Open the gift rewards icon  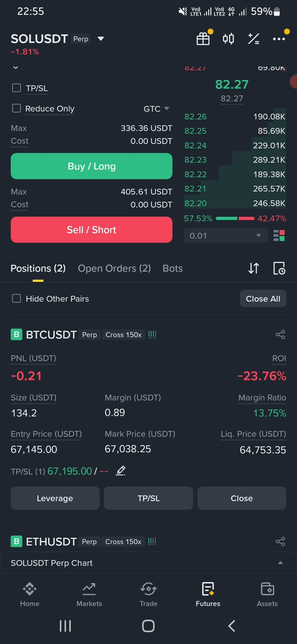tap(203, 39)
